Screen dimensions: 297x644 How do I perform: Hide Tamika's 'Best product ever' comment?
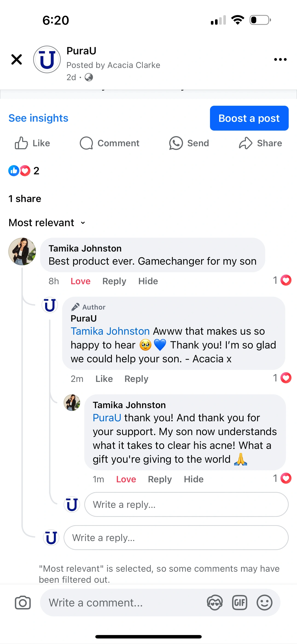(x=148, y=281)
